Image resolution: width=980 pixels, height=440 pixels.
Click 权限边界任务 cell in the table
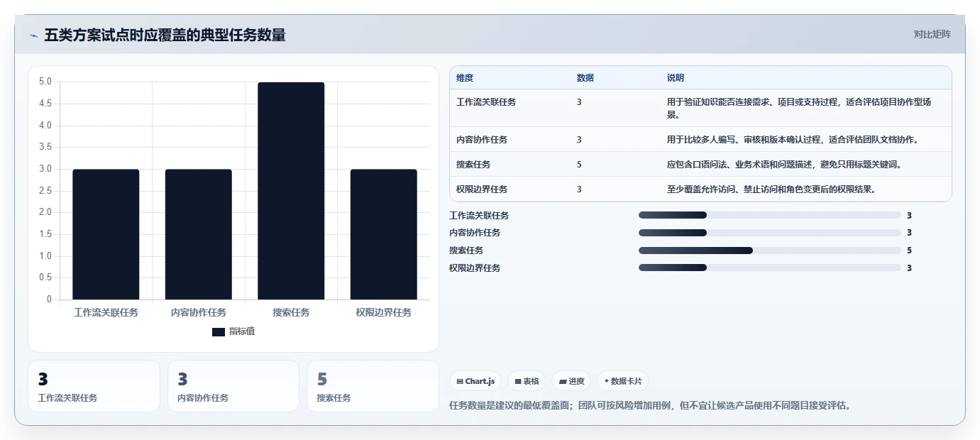[x=482, y=189]
